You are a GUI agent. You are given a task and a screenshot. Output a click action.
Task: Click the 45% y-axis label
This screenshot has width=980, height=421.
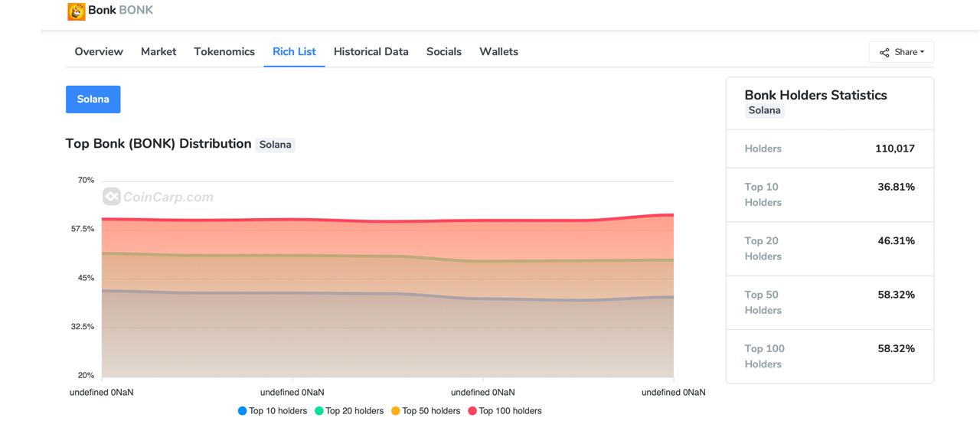86,278
